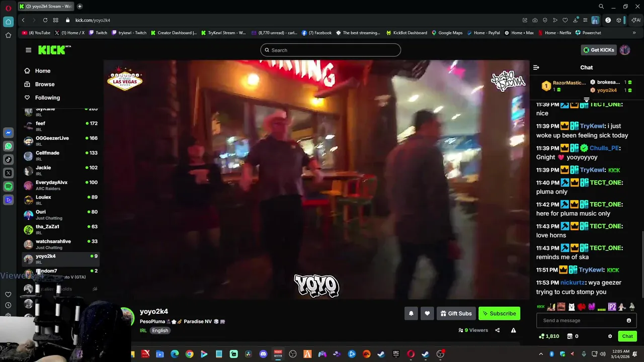The height and width of the screenshot is (362, 644).
Task: Select the yoyo2k4 Stream browser tab
Action: tap(47, 7)
